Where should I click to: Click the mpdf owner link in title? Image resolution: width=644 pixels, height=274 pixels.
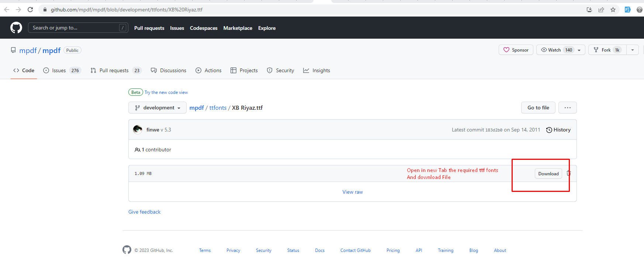click(x=28, y=50)
